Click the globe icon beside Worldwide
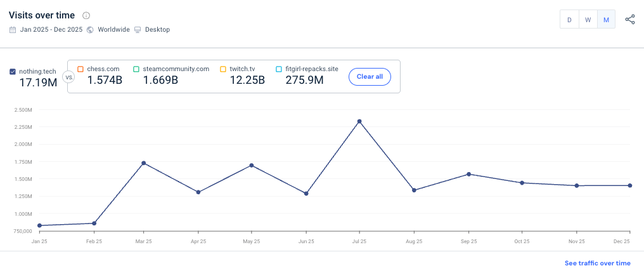 click(90, 30)
